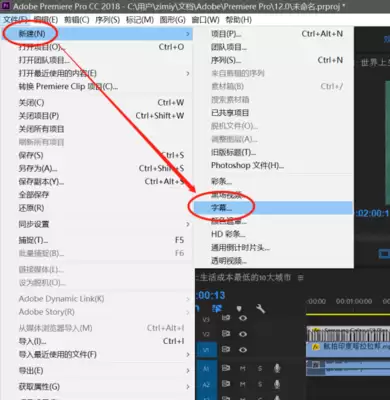Toggle sync lock icon on track A1
Screen dimensions: 390x400
(226, 368)
